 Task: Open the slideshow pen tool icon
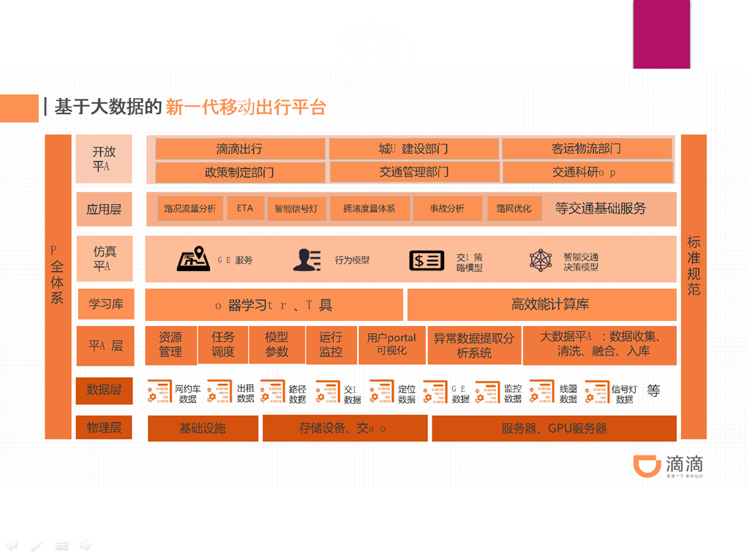pos(37,545)
